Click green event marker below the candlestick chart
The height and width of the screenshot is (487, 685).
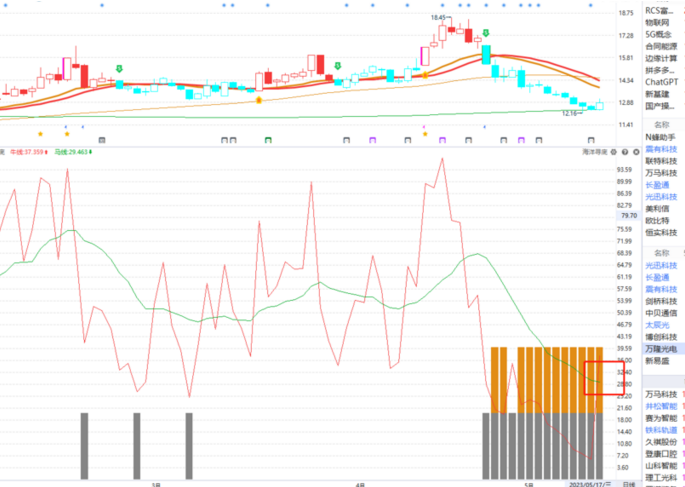click(x=268, y=140)
